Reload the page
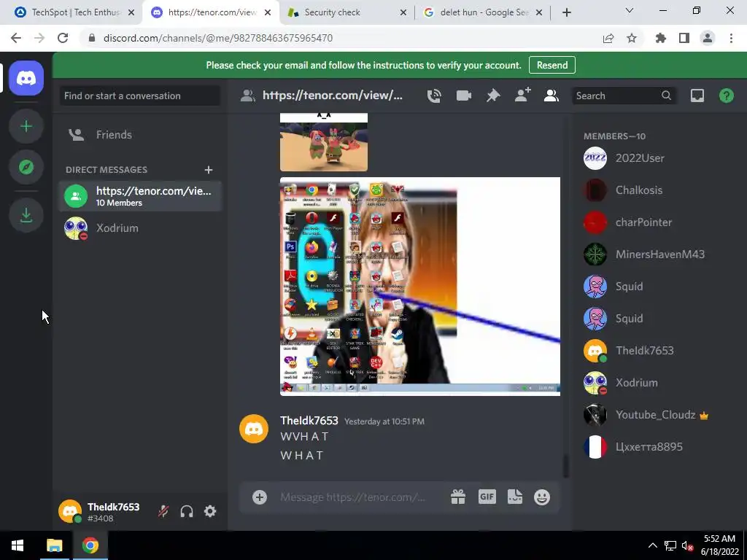Viewport: 747px width, 560px height. click(63, 38)
